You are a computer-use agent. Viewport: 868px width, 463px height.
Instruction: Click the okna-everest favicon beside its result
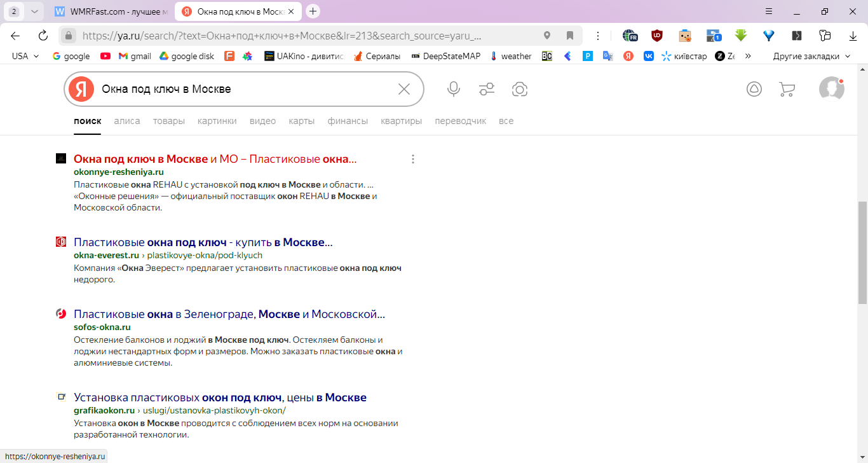(x=61, y=242)
